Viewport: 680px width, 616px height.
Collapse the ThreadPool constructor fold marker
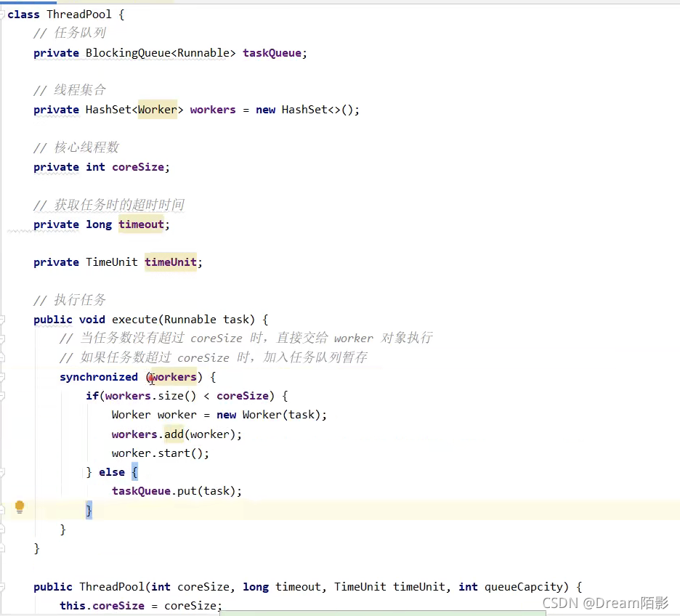pos(2,587)
